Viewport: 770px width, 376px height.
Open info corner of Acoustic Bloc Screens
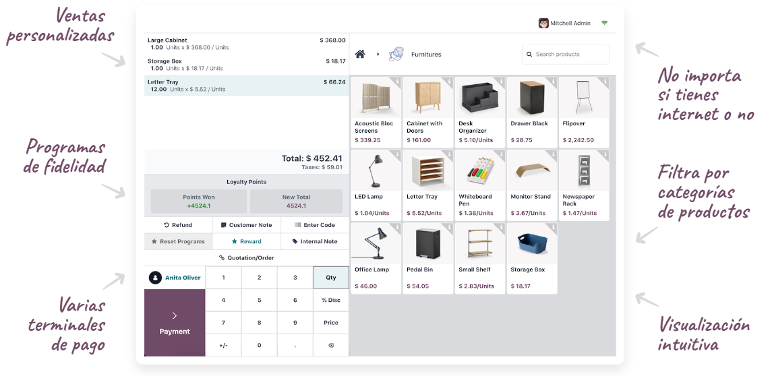coord(396,81)
